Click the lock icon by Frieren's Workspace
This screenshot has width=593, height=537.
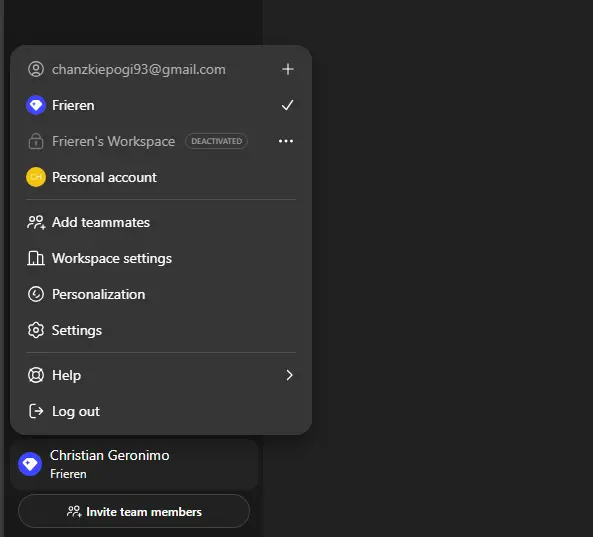[x=36, y=141]
